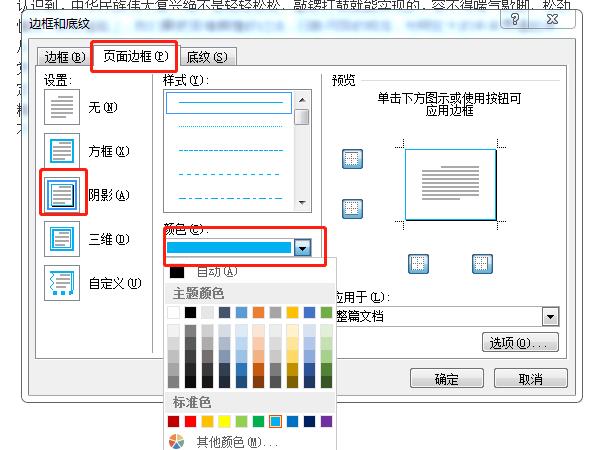Open 选项 (Options) button

tap(517, 343)
